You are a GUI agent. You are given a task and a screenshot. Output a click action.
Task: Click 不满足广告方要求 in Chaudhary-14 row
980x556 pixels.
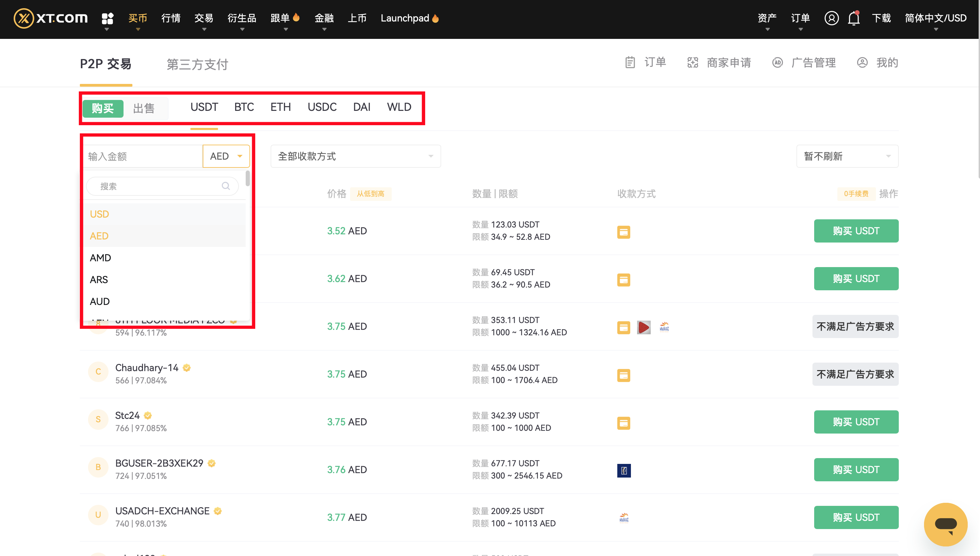[855, 374]
